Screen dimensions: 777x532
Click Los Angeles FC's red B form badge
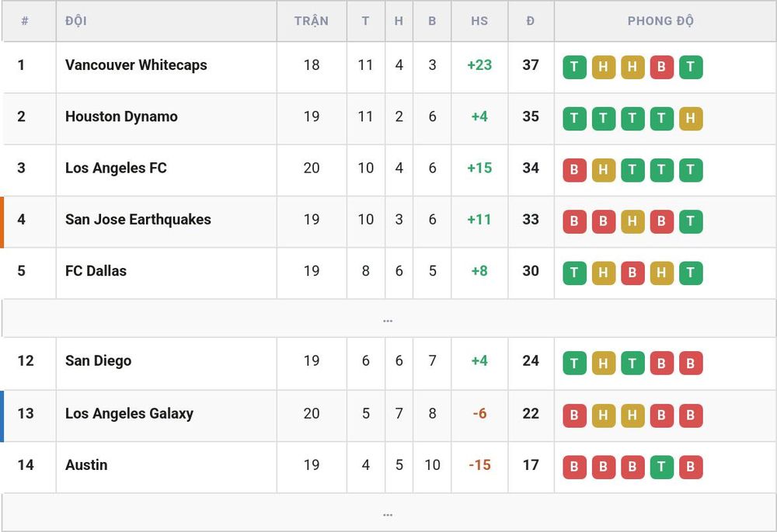click(574, 170)
